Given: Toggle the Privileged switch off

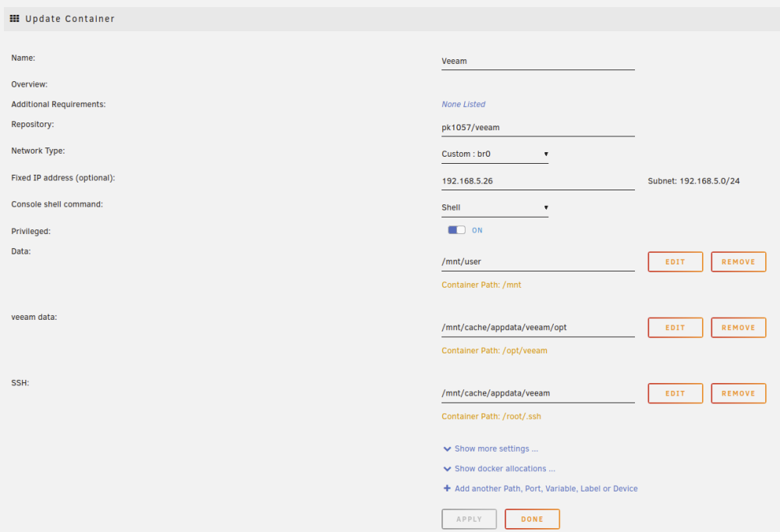Looking at the screenshot, I should tap(456, 230).
